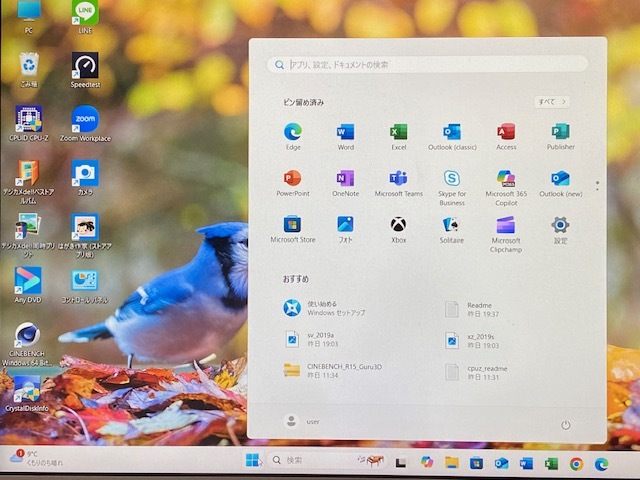Screen dimensions: 640x480
Task: Select デジカメde!!ベストアルバム desktop icon
Action: pyautogui.click(x=28, y=182)
